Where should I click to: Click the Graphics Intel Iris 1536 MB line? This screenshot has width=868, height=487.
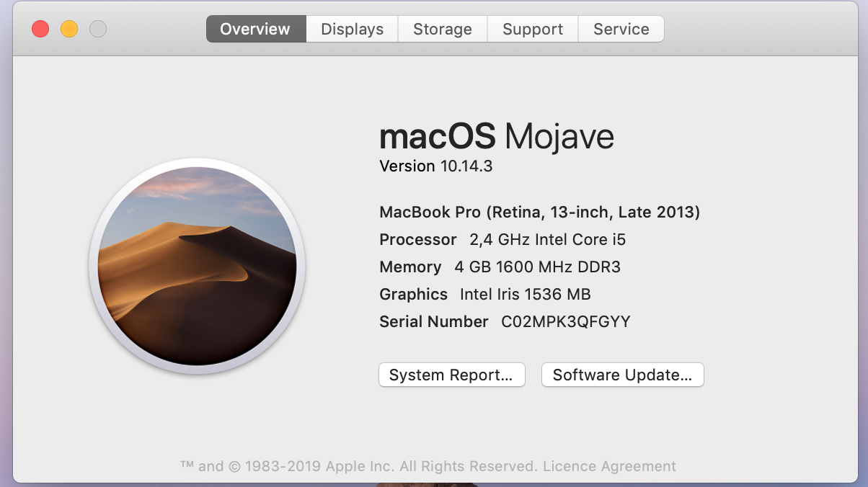pyautogui.click(x=484, y=295)
